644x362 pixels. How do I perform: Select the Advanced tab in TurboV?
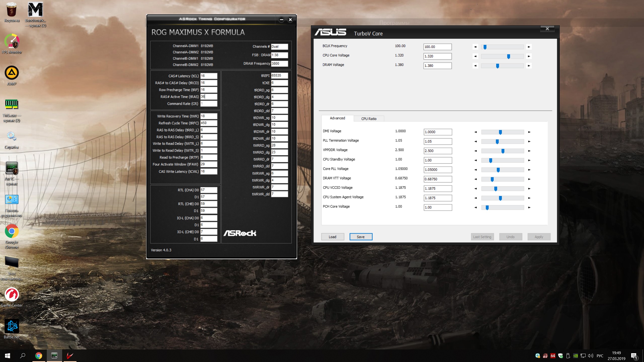(337, 118)
